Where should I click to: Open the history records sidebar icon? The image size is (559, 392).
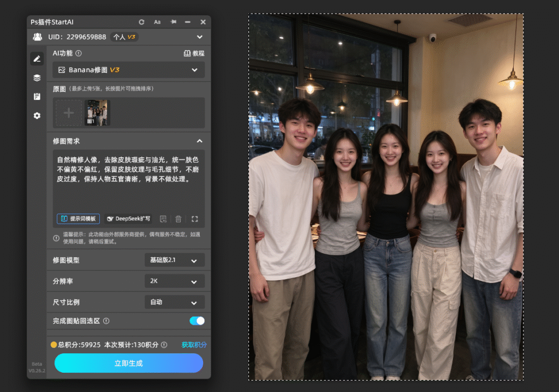[x=37, y=97]
